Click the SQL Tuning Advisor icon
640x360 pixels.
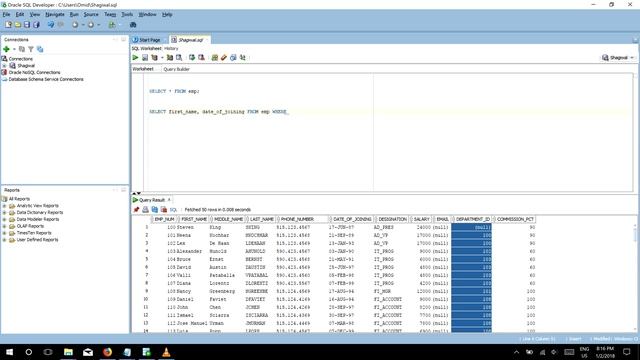click(179, 58)
